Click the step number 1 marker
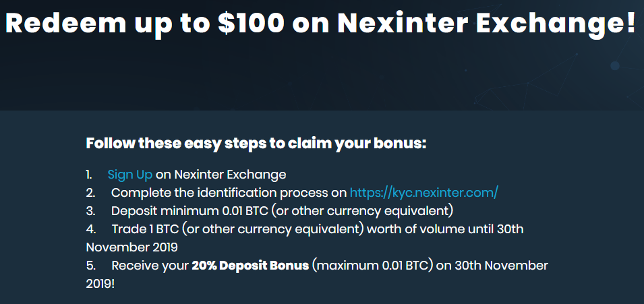The width and height of the screenshot is (644, 304). coord(89,175)
